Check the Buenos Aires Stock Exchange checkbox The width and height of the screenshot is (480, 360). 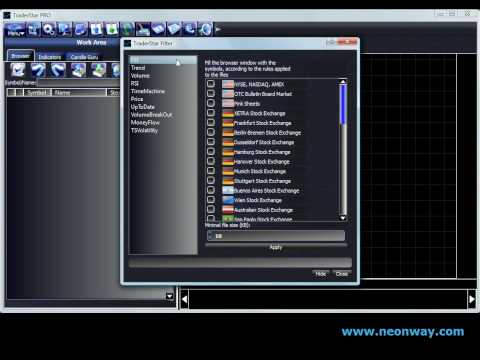click(211, 190)
